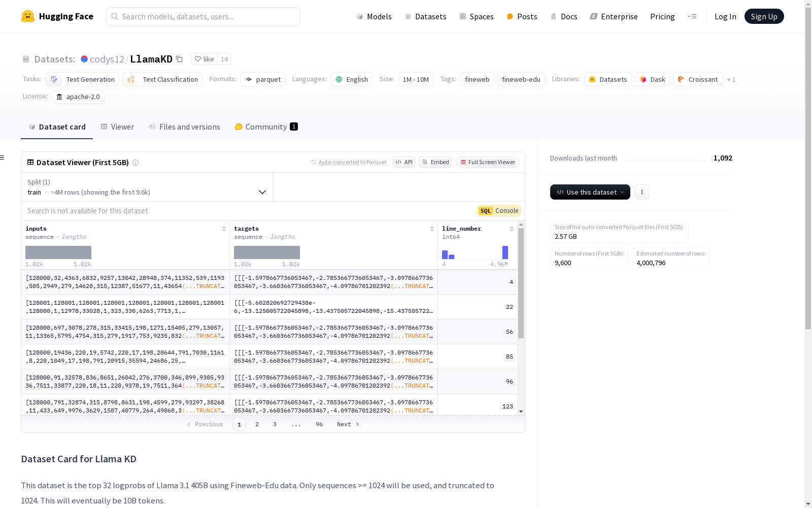812x508 pixels.
Task: Click the Embed button
Action: tap(435, 162)
